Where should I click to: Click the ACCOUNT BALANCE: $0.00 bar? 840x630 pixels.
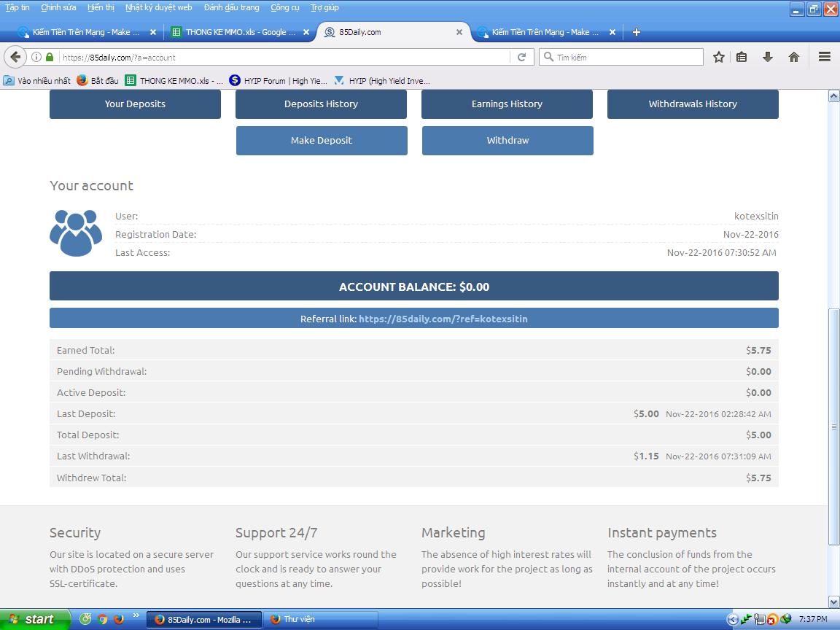[414, 286]
